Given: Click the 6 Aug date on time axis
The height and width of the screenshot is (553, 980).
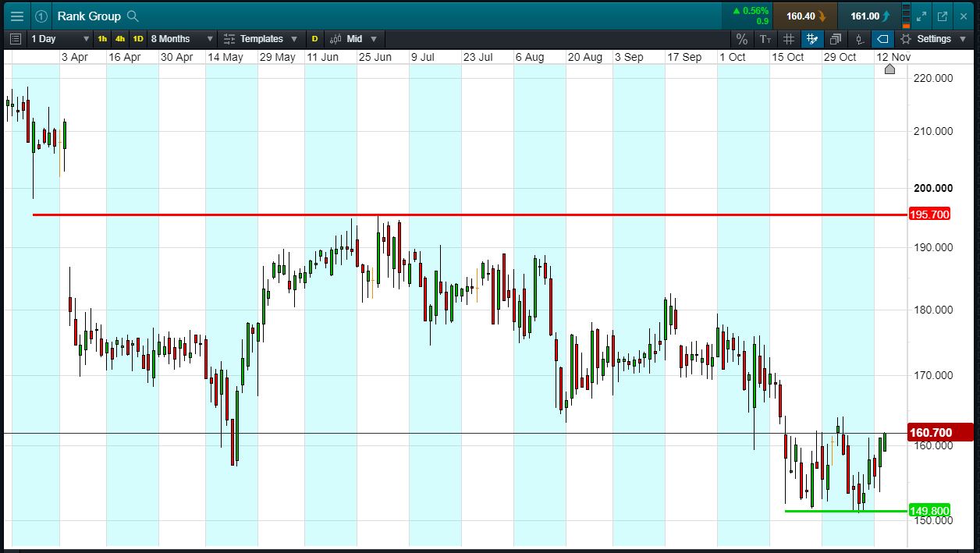Looking at the screenshot, I should [530, 57].
